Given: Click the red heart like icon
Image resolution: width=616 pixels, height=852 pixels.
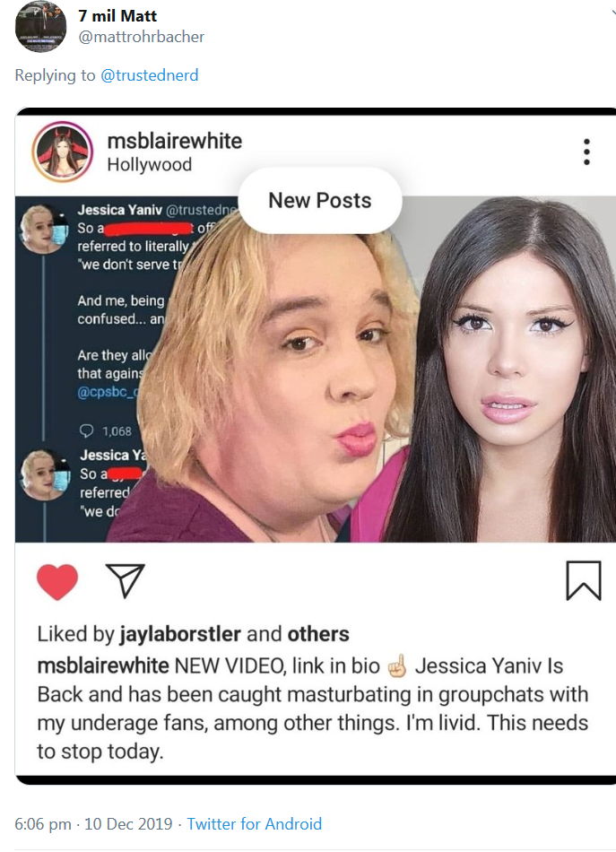Looking at the screenshot, I should 57,581.
